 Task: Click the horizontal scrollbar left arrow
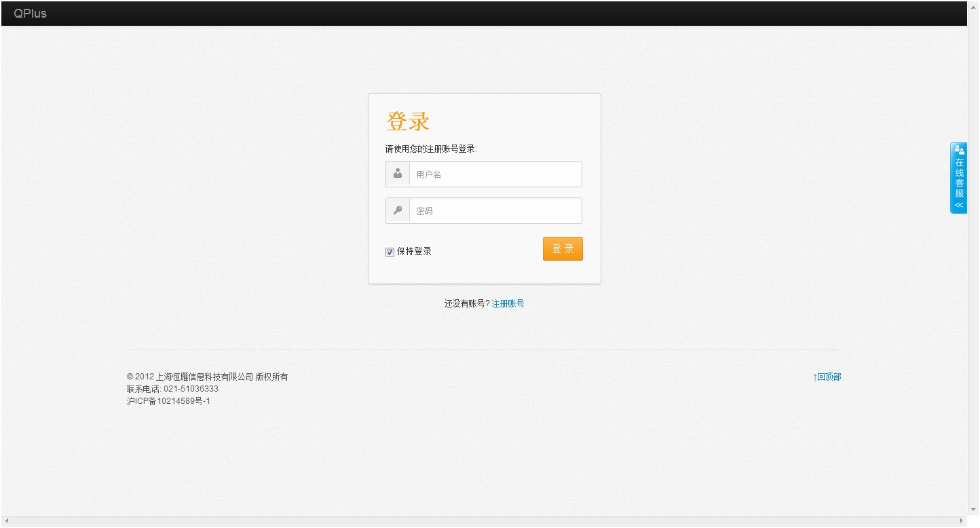[x=7, y=521]
